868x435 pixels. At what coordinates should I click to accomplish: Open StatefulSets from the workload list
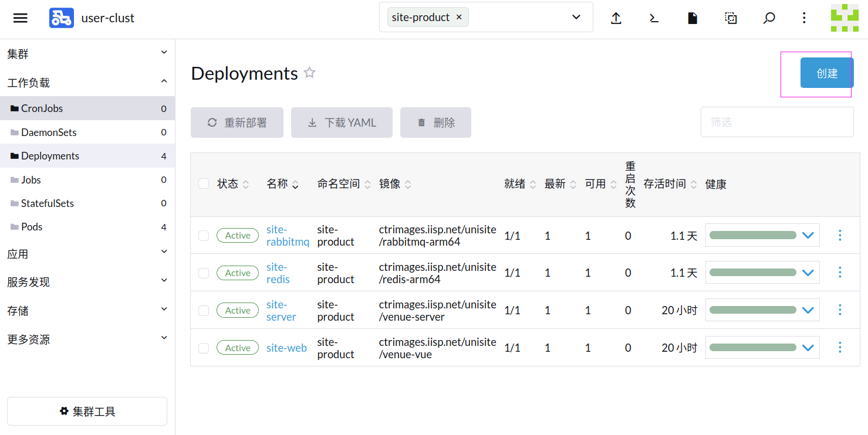point(48,203)
